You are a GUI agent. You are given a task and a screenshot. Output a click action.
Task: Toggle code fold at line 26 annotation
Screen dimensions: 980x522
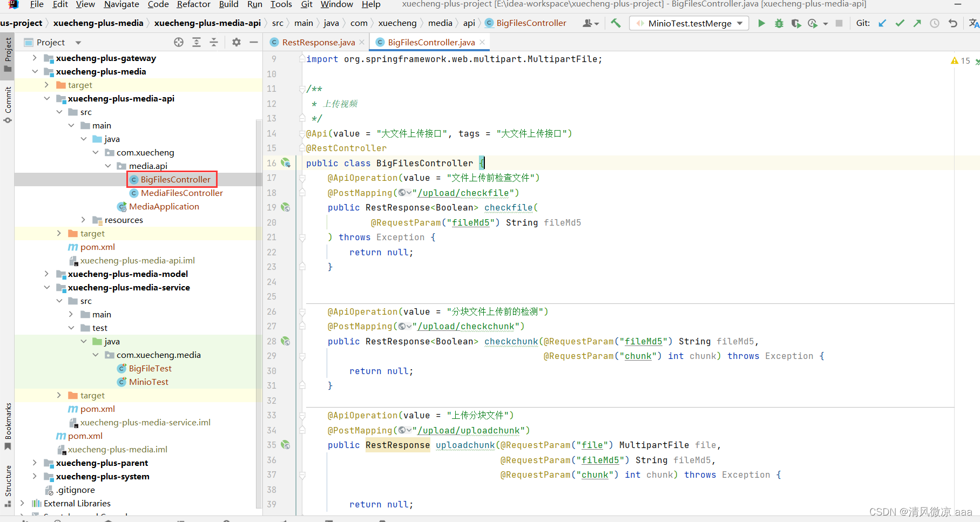click(x=302, y=311)
